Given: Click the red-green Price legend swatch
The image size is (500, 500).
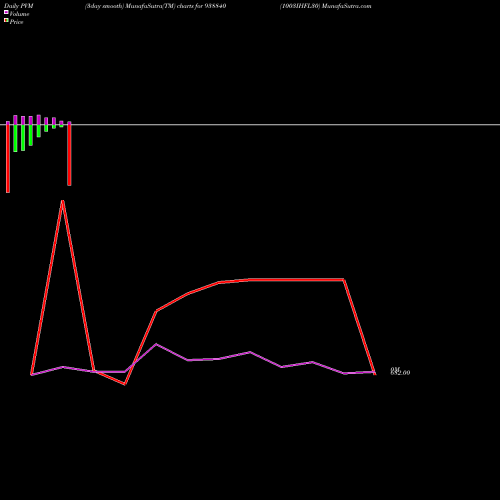Looking at the screenshot, I should (6, 20).
